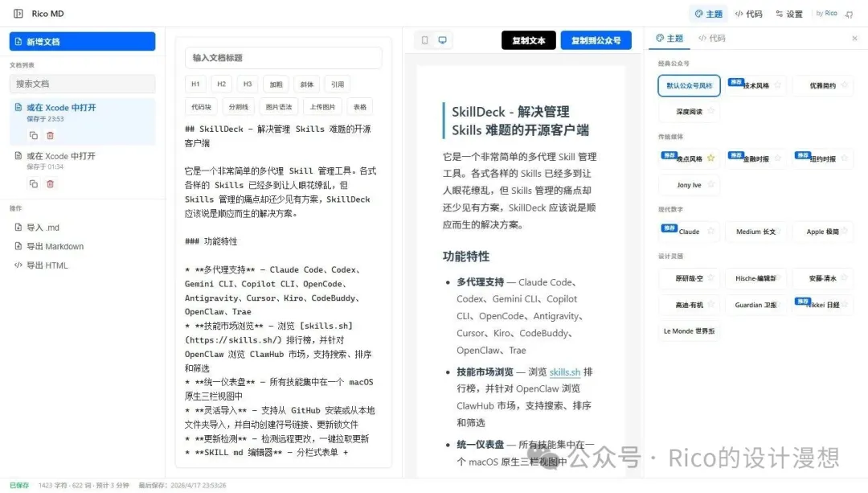Insert 图片语法 image syntax

278,107
